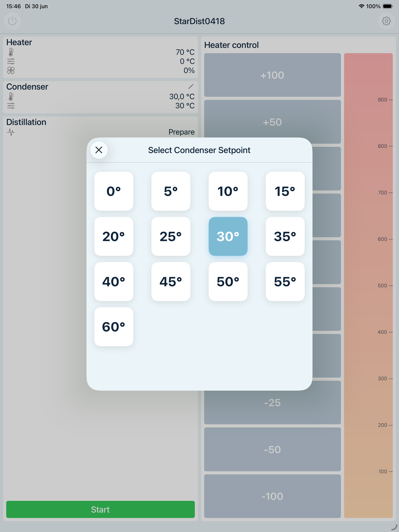Decrease heater power by -50

tap(272, 449)
